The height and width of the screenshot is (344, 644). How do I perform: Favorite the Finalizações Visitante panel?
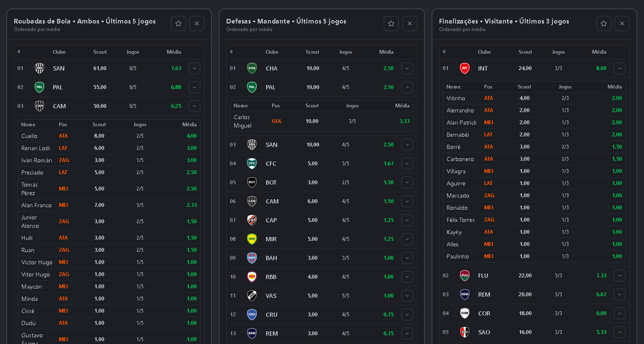[603, 23]
